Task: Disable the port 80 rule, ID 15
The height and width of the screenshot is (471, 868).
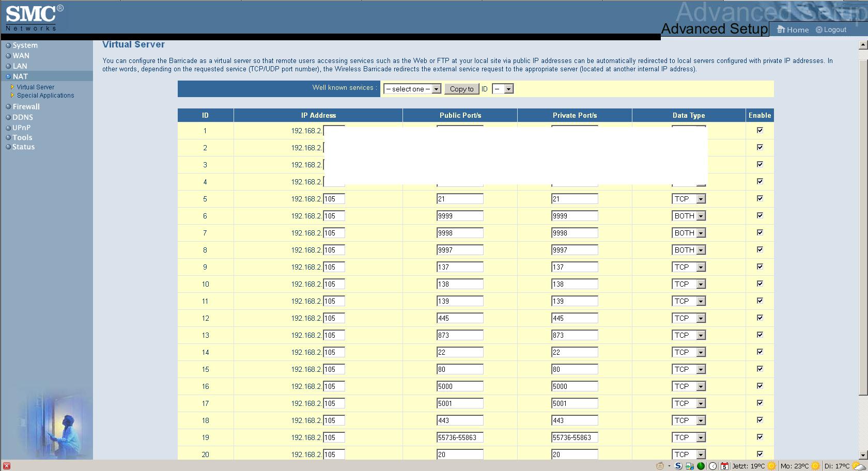Action: point(760,369)
